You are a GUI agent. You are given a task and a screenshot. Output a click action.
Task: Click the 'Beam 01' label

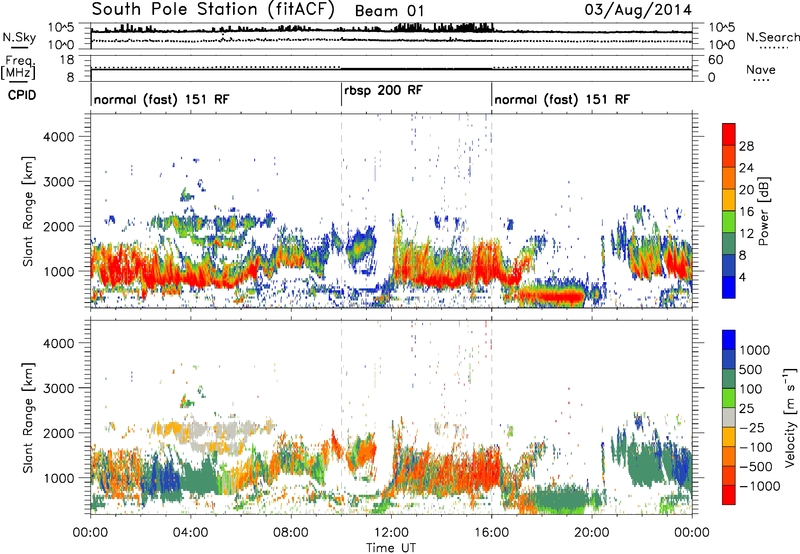389,11
